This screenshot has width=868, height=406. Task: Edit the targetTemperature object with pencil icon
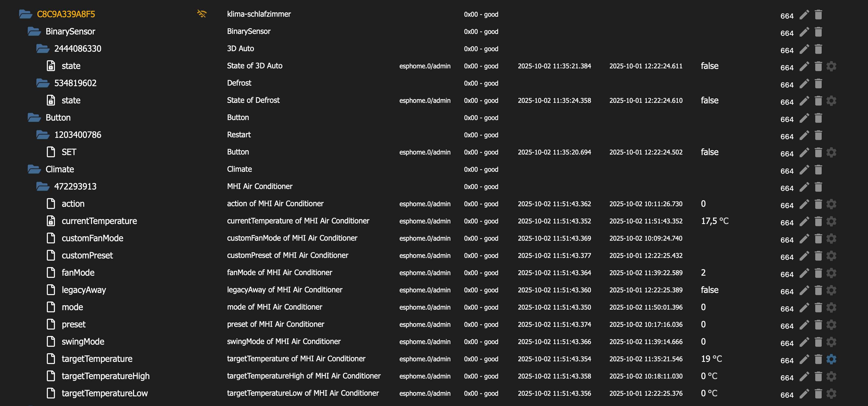click(x=804, y=359)
